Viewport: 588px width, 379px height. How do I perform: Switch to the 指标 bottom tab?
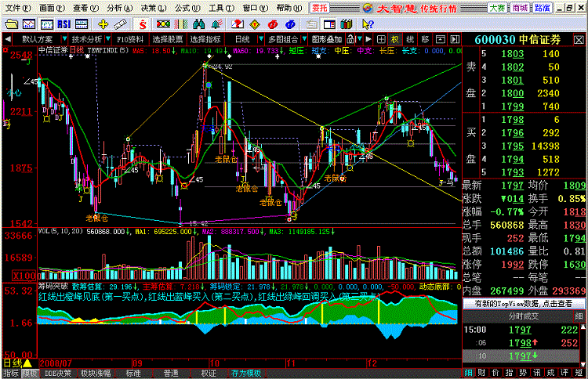pyautogui.click(x=11, y=374)
